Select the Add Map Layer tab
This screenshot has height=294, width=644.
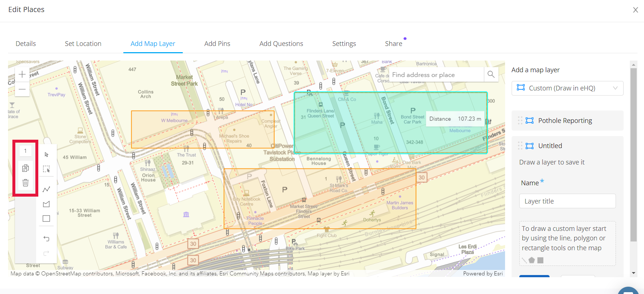[153, 43]
